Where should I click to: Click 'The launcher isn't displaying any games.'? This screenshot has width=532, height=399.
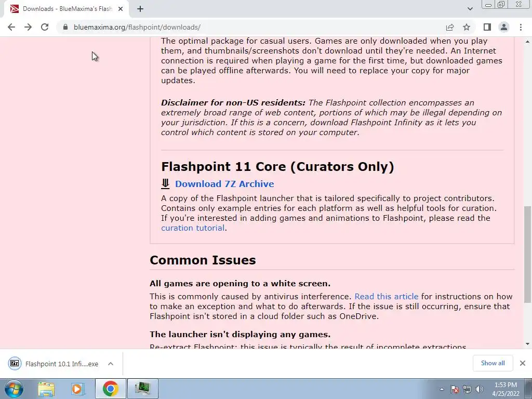pyautogui.click(x=240, y=334)
